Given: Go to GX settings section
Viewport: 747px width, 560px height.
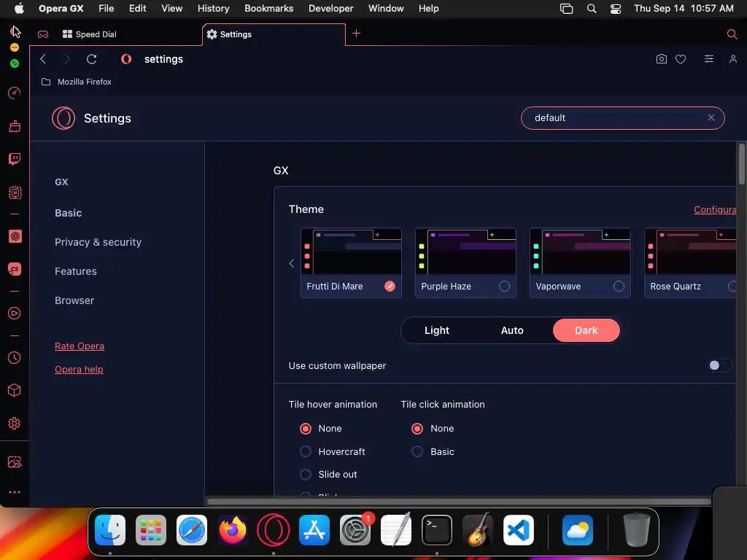Looking at the screenshot, I should point(61,182).
